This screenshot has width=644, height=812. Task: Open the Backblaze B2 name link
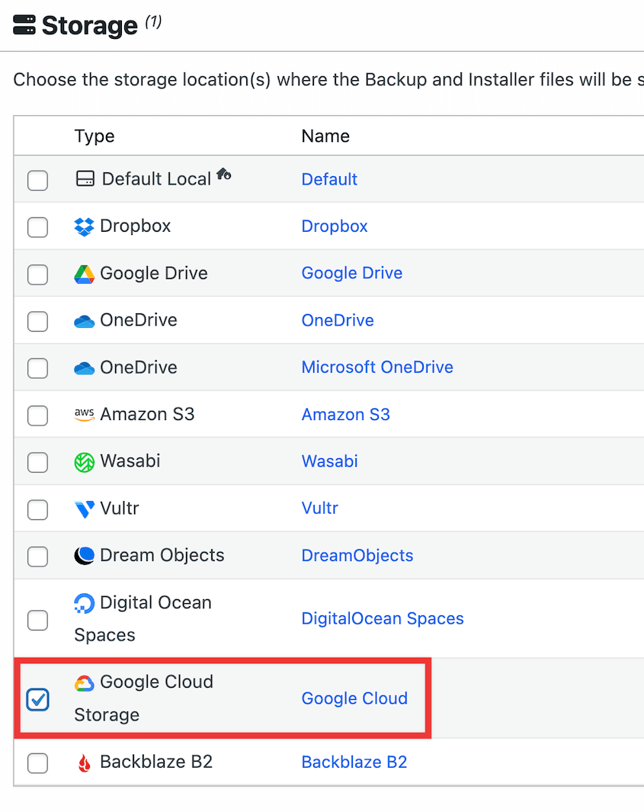(x=354, y=762)
